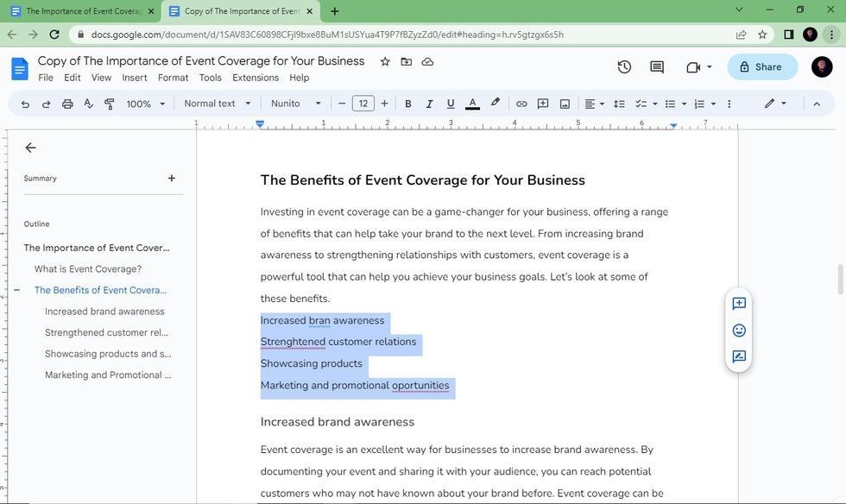The image size is (846, 504).
Task: Open Google Docs home logo
Action: 20,68
